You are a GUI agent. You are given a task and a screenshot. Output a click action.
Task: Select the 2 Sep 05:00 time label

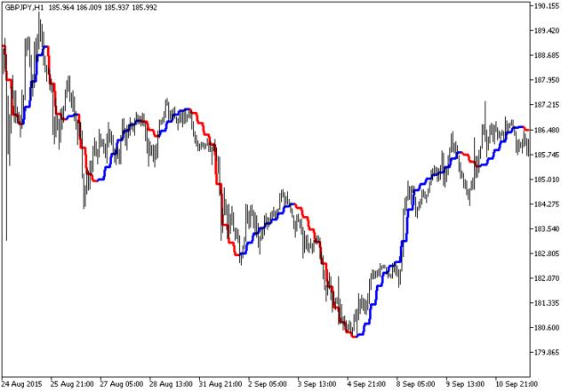pos(269,385)
